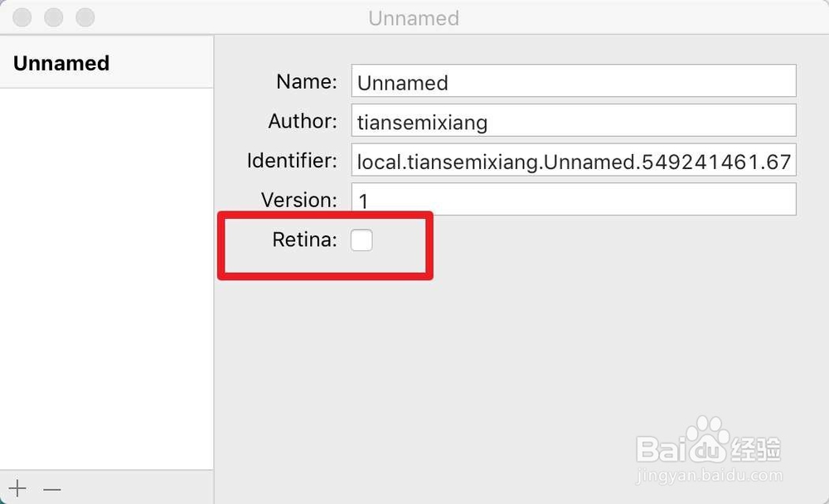829x504 pixels.
Task: Close the Unnamed window
Action: tap(22, 17)
